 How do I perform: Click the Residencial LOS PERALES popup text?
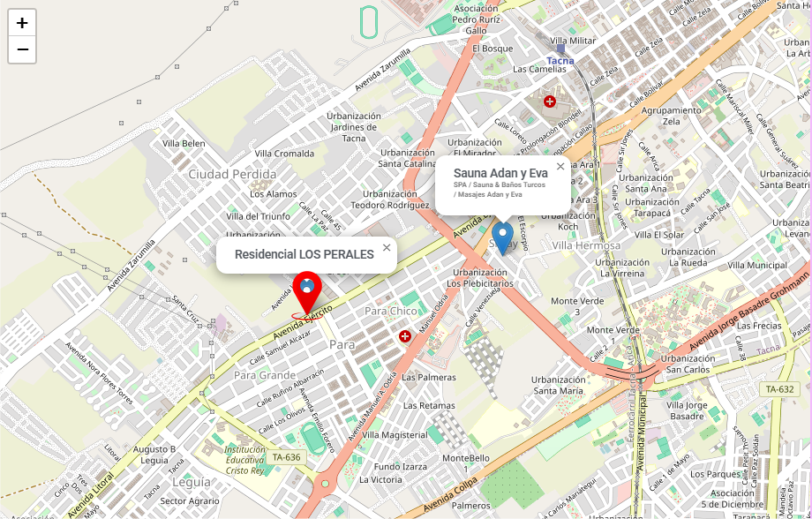[304, 254]
